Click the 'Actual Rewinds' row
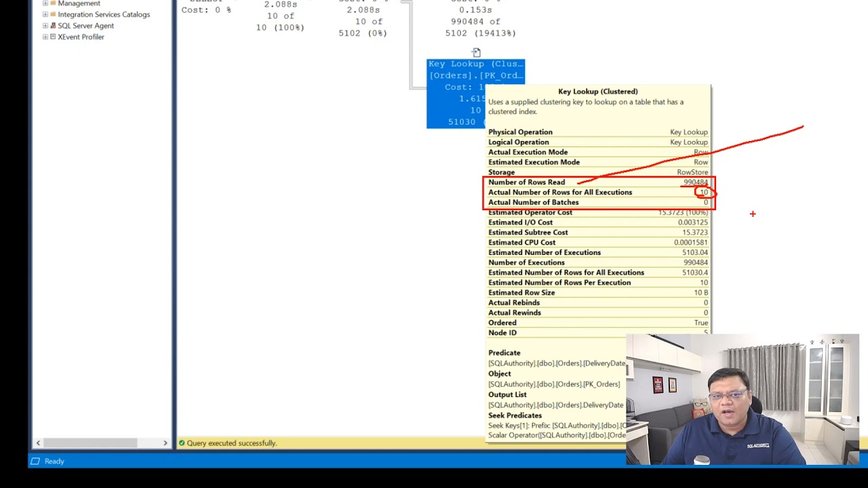The height and width of the screenshot is (488, 868). pyautogui.click(x=598, y=313)
